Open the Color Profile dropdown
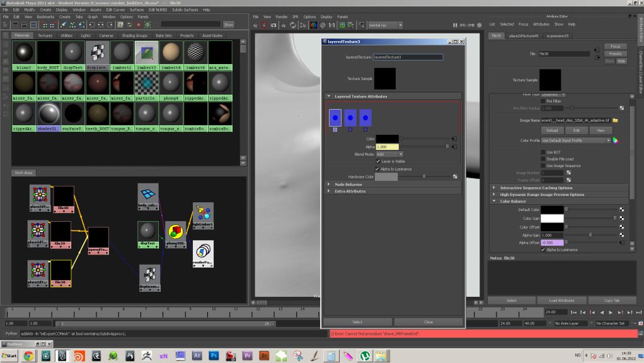The width and height of the screenshot is (644, 363). point(576,141)
